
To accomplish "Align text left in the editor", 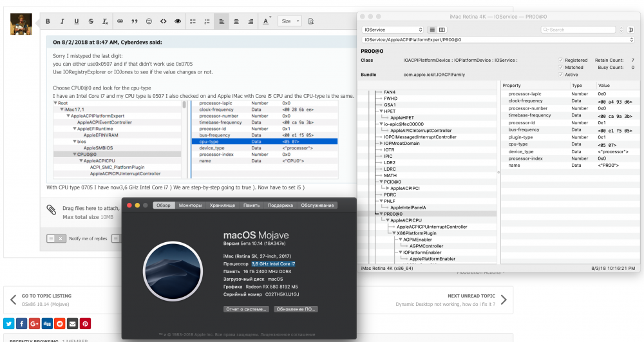I will (x=222, y=21).
